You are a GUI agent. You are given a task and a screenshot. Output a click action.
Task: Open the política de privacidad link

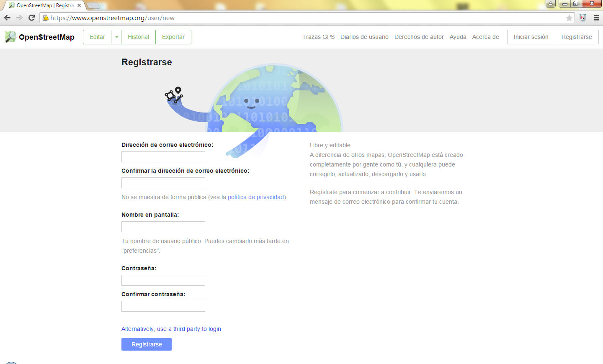coord(256,197)
